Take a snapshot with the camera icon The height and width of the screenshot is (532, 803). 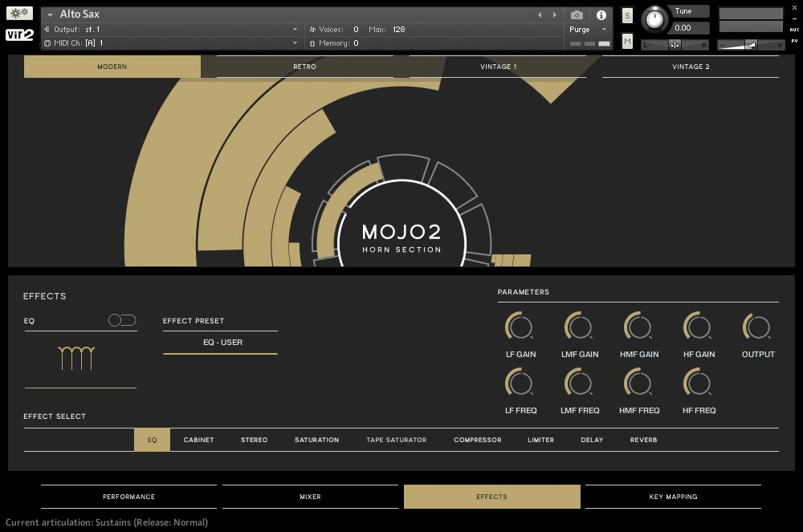tap(577, 14)
